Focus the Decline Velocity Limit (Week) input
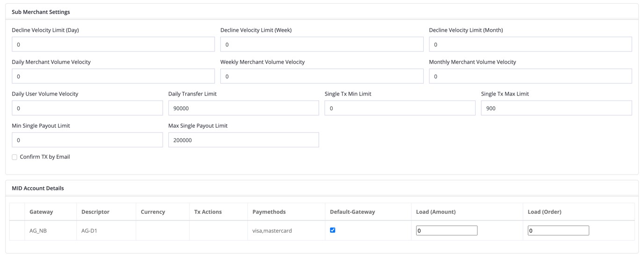This screenshot has height=256, width=644. (x=322, y=44)
